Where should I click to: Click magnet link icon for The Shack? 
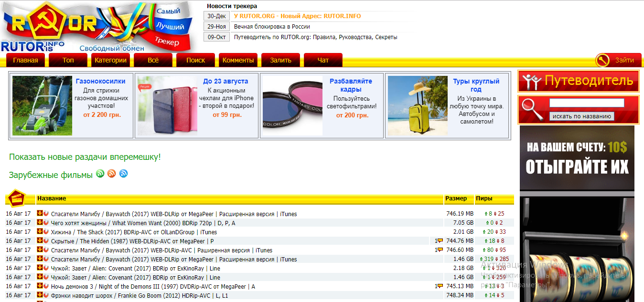tap(46, 232)
